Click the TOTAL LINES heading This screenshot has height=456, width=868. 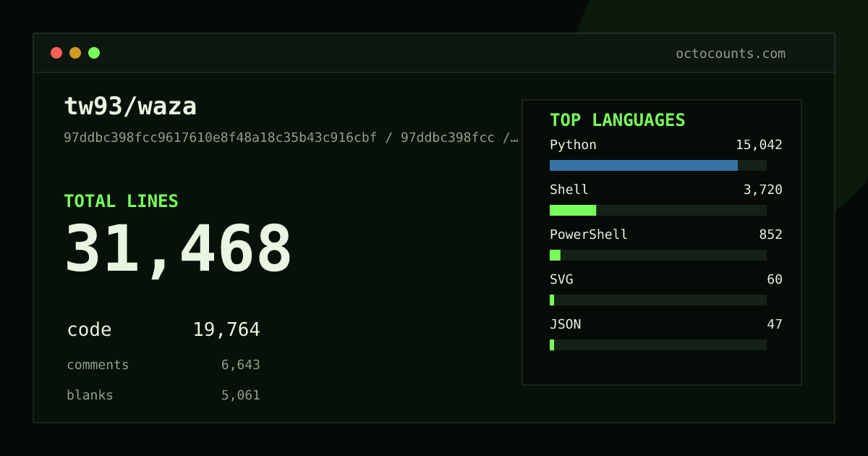coord(121,201)
